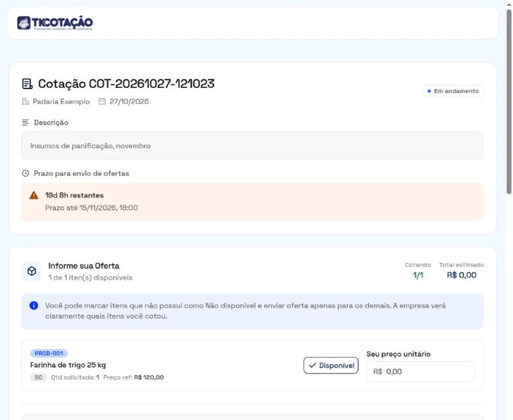Image resolution: width=513 pixels, height=420 pixels.
Task: Click the SC unit badge
Action: pyautogui.click(x=38, y=378)
